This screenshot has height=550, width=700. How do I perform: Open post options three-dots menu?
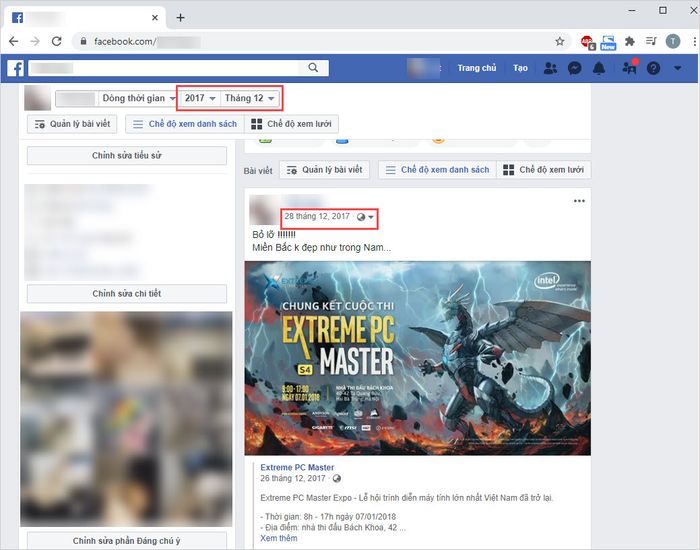[x=579, y=201]
